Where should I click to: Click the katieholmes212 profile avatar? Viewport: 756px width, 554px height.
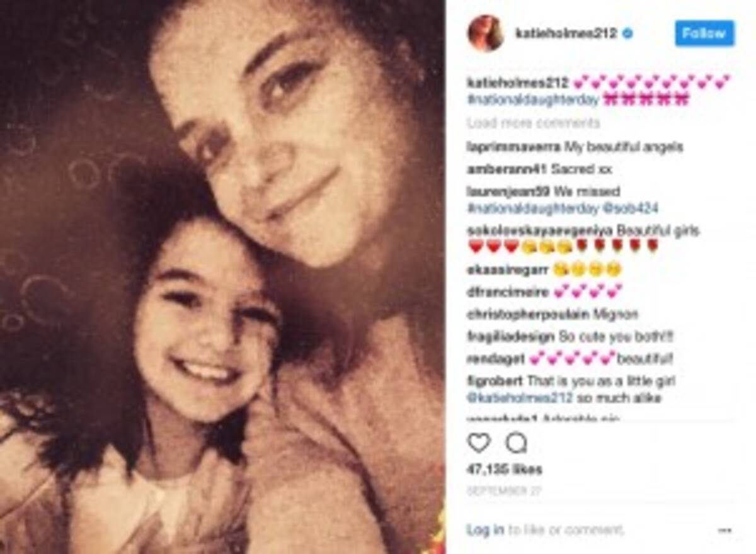pos(485,32)
